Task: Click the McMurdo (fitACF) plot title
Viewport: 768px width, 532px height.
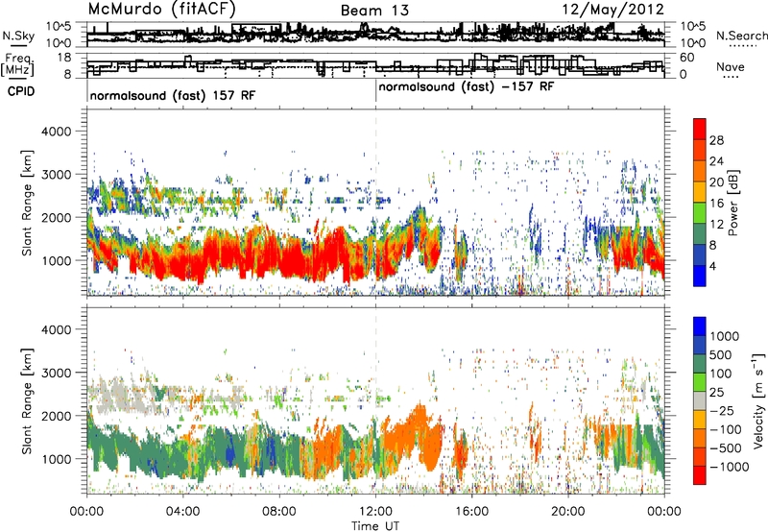Action: pos(161,10)
